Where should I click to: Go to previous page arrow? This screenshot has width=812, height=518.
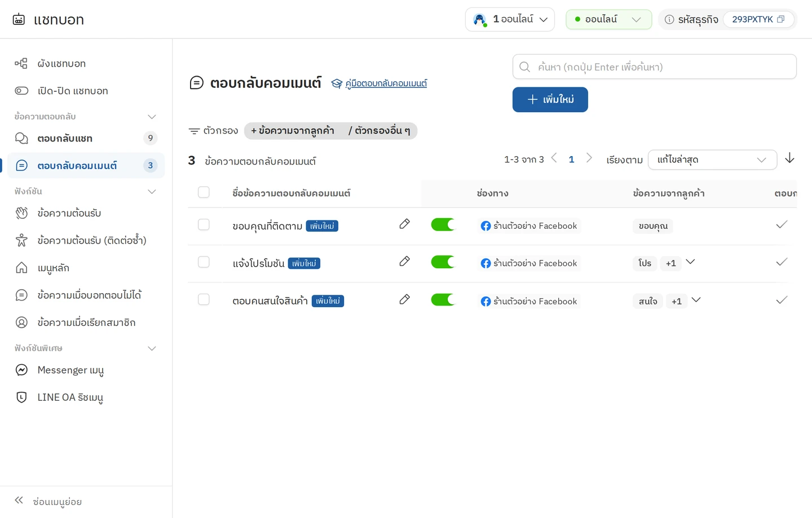[554, 158]
